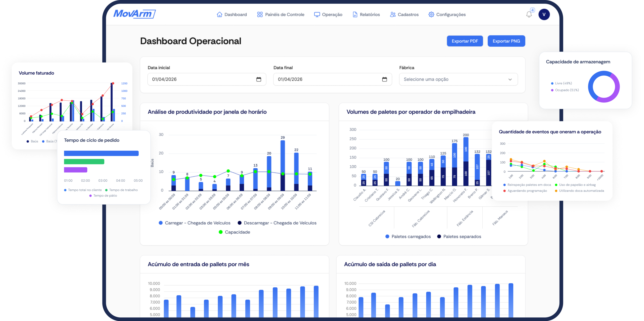Open the Painéis de Controle menu
Image resolution: width=644 pixels, height=321 pixels.
pyautogui.click(x=280, y=14)
